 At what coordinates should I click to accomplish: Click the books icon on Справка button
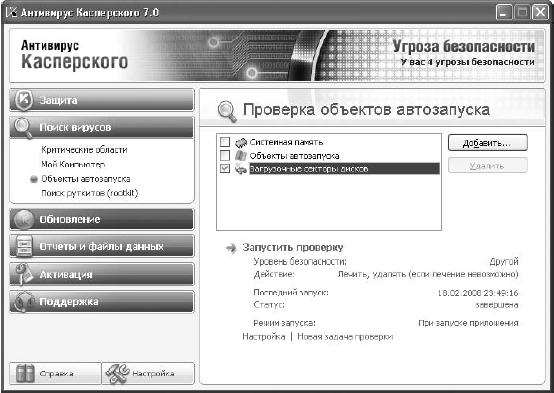click(25, 374)
